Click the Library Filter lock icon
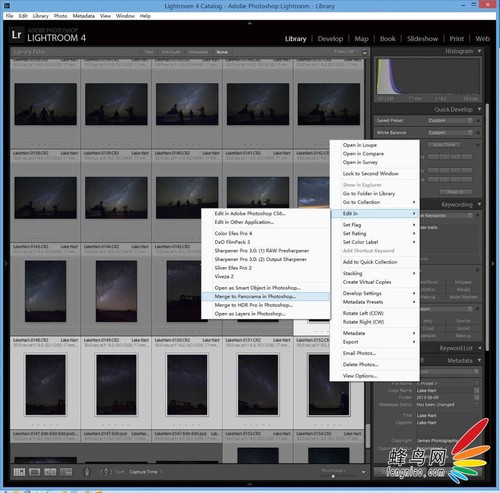 coord(365,52)
